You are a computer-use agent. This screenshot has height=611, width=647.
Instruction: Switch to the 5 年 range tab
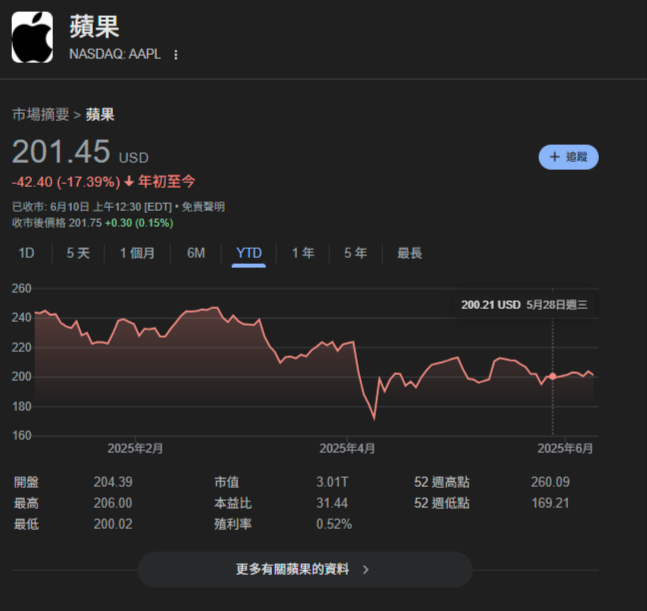point(355,253)
